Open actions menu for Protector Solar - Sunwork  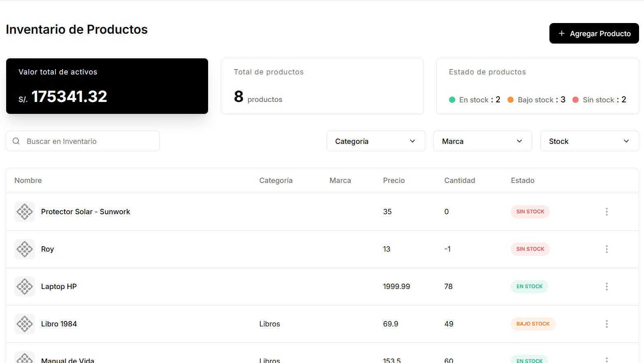pyautogui.click(x=607, y=212)
